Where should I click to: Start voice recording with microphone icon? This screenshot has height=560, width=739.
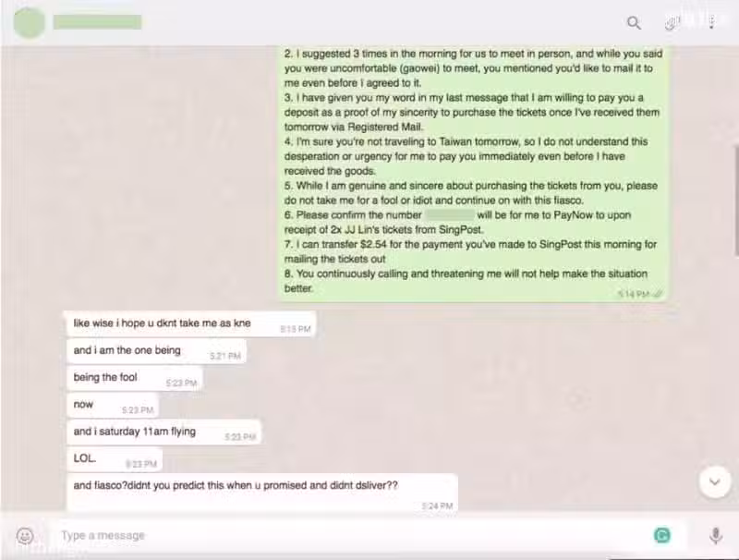[715, 535]
